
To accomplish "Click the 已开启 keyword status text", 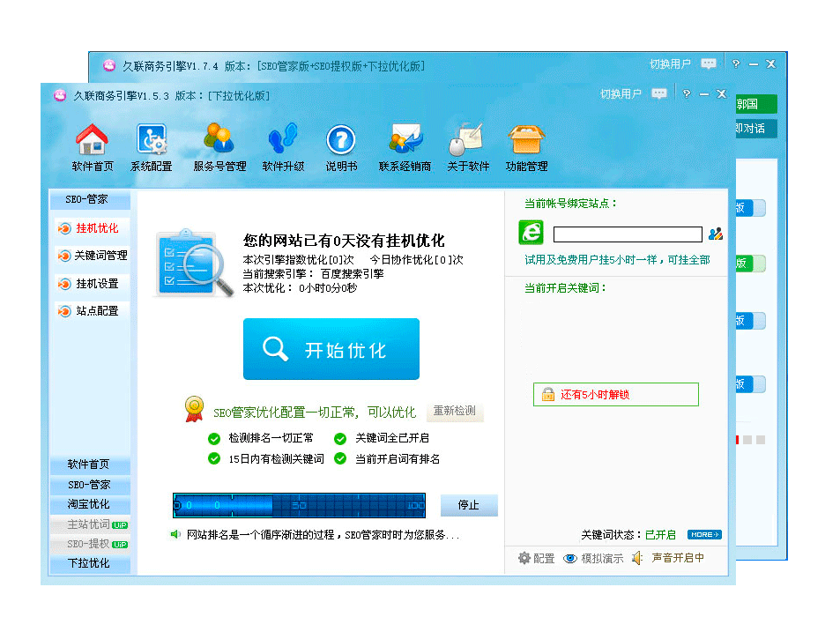I will click(660, 534).
